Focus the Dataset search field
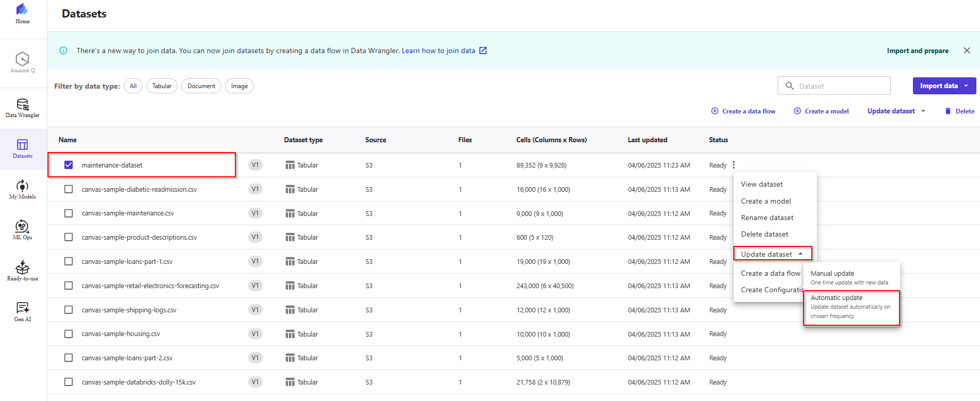 click(x=834, y=86)
